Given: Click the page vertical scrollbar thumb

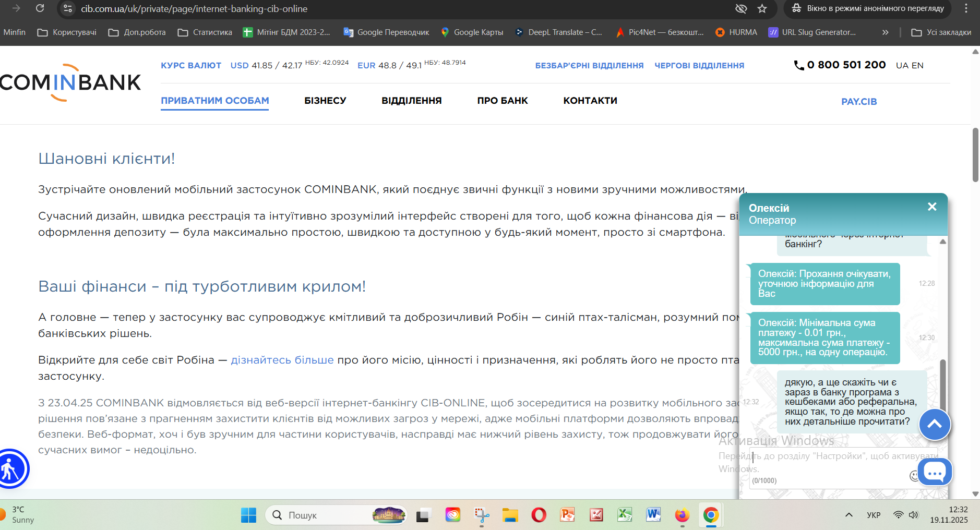Looking at the screenshot, I should [x=975, y=155].
